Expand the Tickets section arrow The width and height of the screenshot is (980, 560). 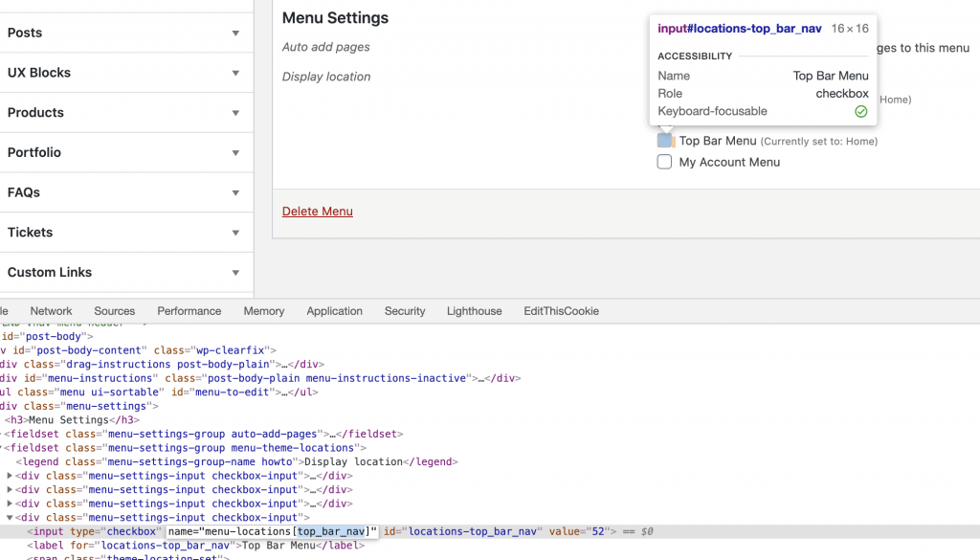click(235, 234)
